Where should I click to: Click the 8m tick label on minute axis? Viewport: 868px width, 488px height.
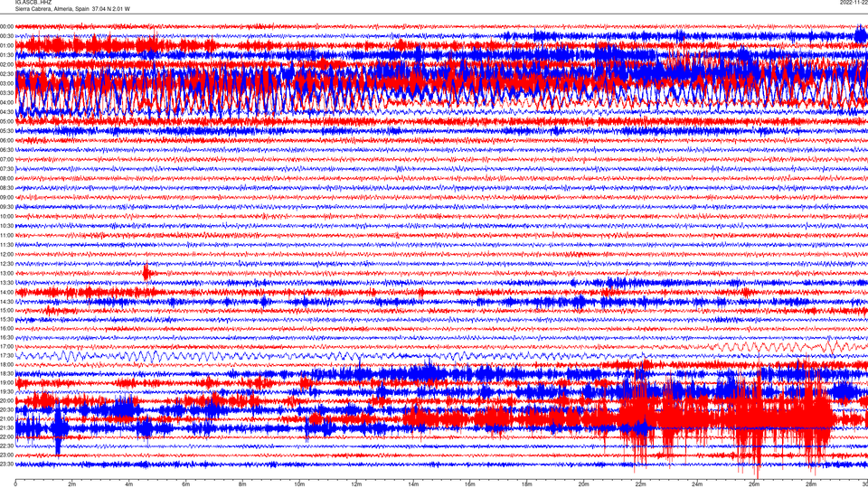[242, 484]
